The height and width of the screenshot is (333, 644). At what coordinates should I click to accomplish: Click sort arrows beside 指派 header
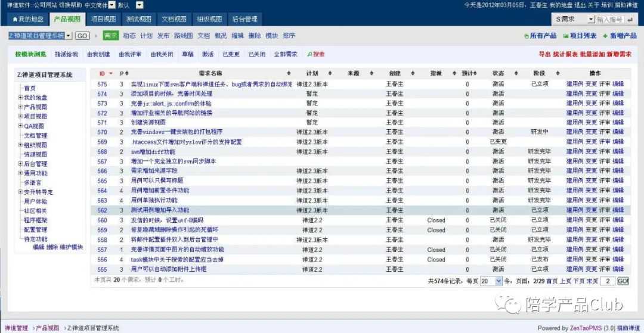[454, 73]
